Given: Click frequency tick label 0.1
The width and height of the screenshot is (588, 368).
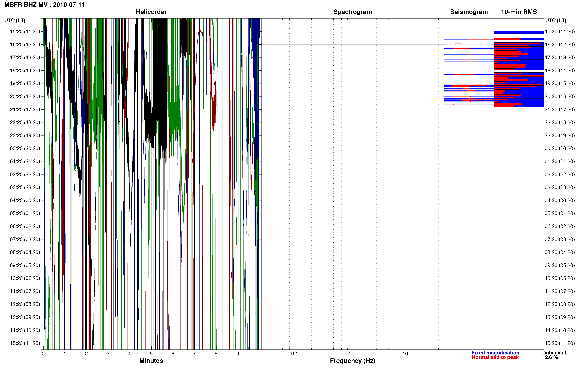Looking at the screenshot, I should (x=295, y=354).
